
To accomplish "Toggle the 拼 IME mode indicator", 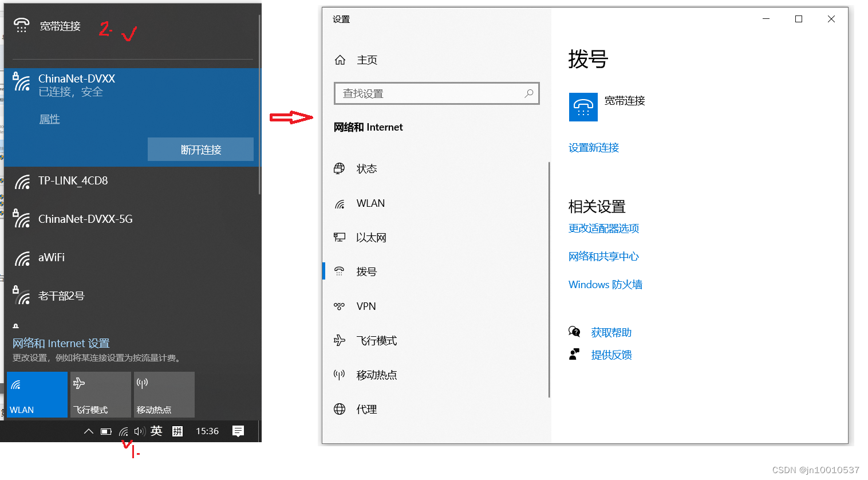I will (177, 431).
